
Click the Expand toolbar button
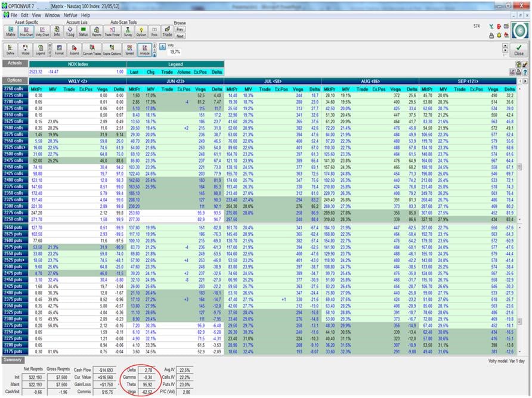74,50
